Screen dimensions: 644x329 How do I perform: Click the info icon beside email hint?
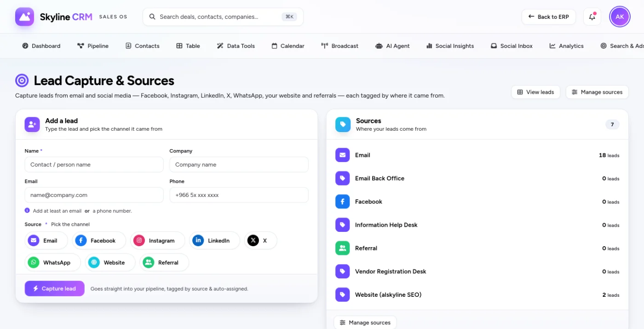27,211
